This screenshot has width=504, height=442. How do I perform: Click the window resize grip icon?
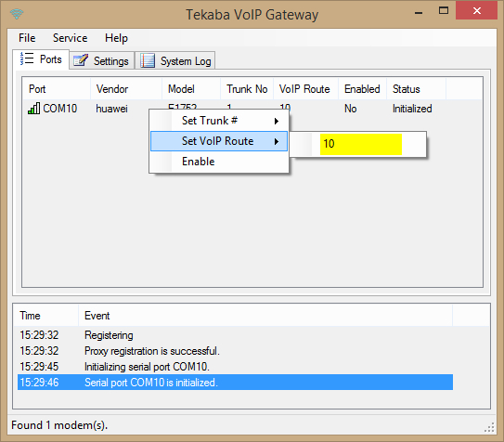point(489,427)
